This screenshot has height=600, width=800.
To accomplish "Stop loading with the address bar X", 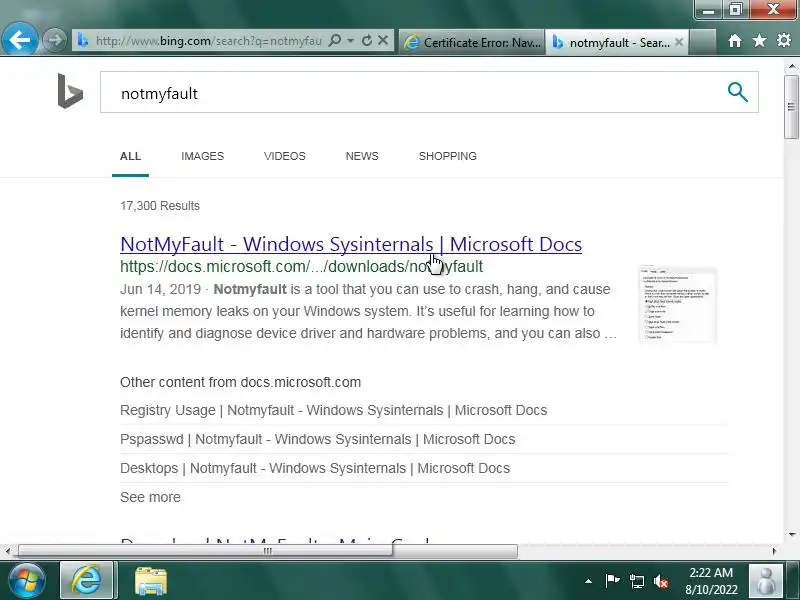I will 383,40.
